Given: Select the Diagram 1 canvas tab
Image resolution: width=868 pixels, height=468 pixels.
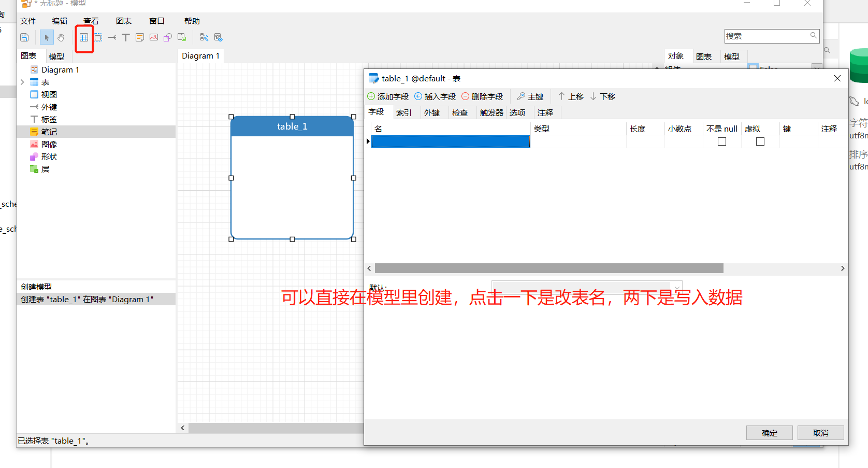Looking at the screenshot, I should pyautogui.click(x=201, y=56).
